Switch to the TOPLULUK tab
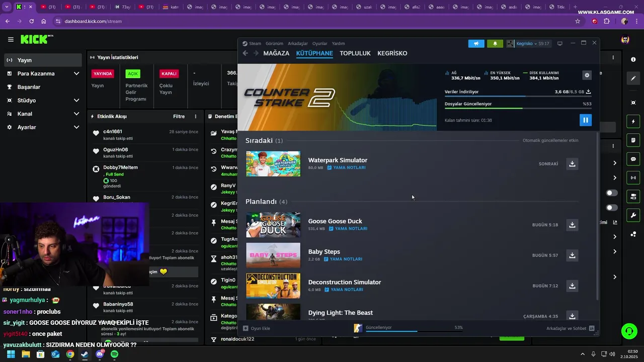Image resolution: width=644 pixels, height=362 pixels. pyautogui.click(x=355, y=53)
